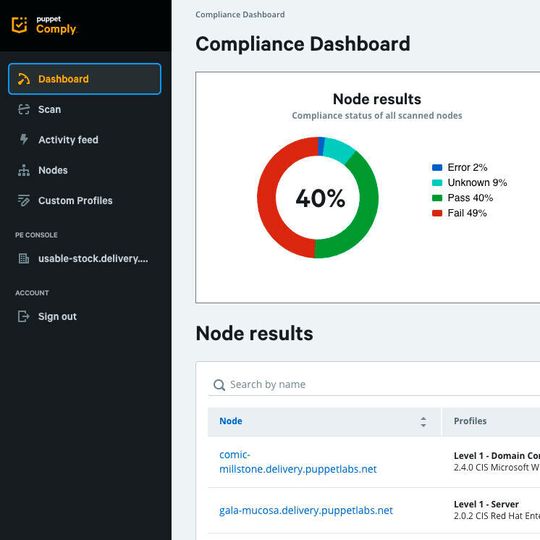
Task: Sort the table by the Node column arrows
Action: pos(423,422)
